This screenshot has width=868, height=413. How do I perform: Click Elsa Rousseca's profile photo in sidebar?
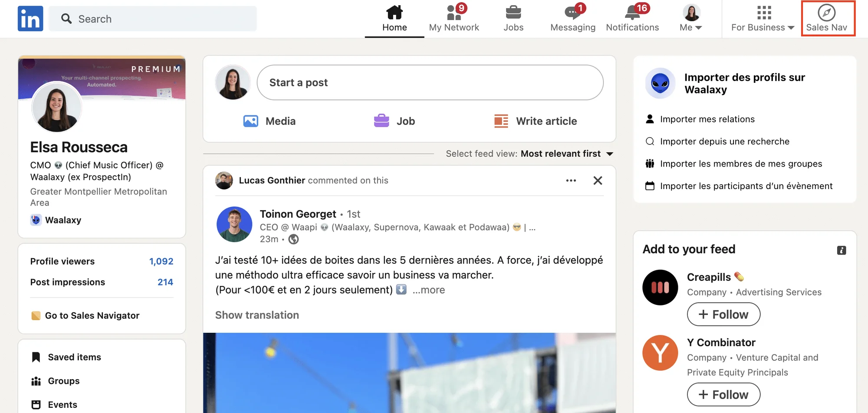[56, 108]
